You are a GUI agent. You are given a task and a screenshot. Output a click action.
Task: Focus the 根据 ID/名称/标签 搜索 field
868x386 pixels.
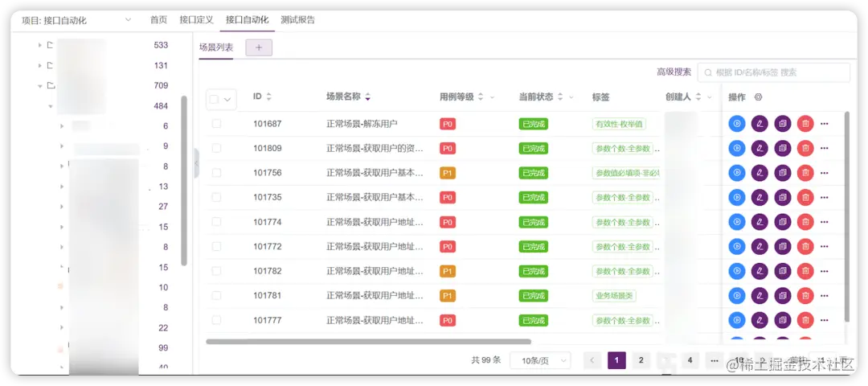[774, 72]
